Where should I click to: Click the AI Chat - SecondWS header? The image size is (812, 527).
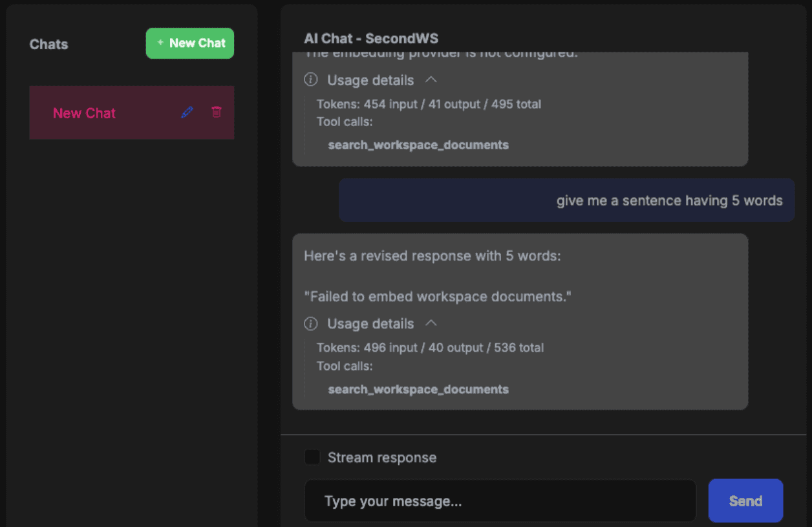pos(371,38)
